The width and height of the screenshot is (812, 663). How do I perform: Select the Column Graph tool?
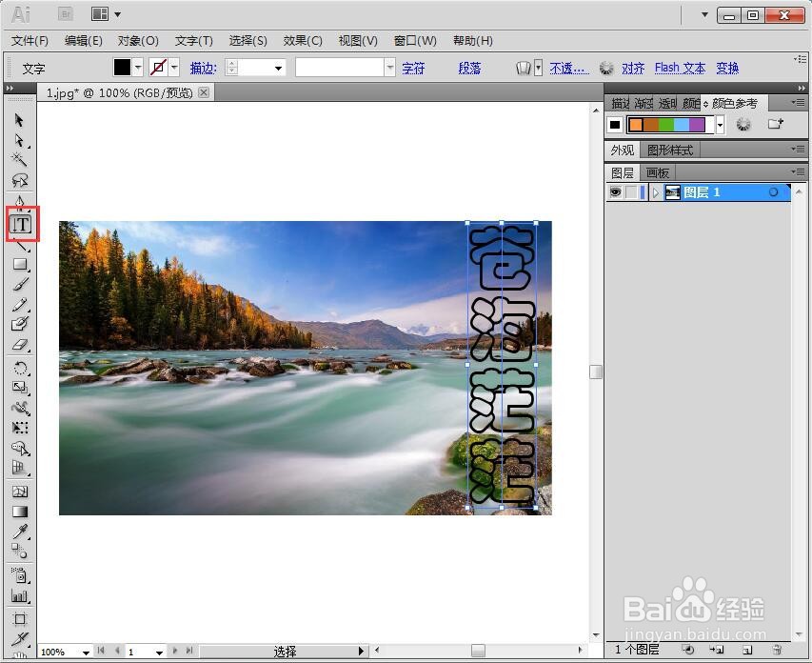(x=20, y=595)
